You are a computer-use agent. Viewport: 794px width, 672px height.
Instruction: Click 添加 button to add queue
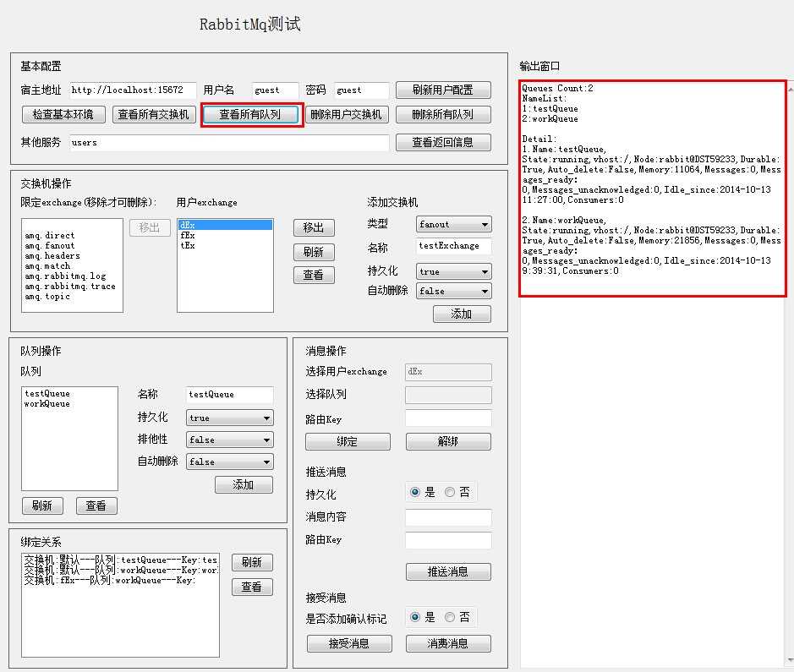[244, 484]
